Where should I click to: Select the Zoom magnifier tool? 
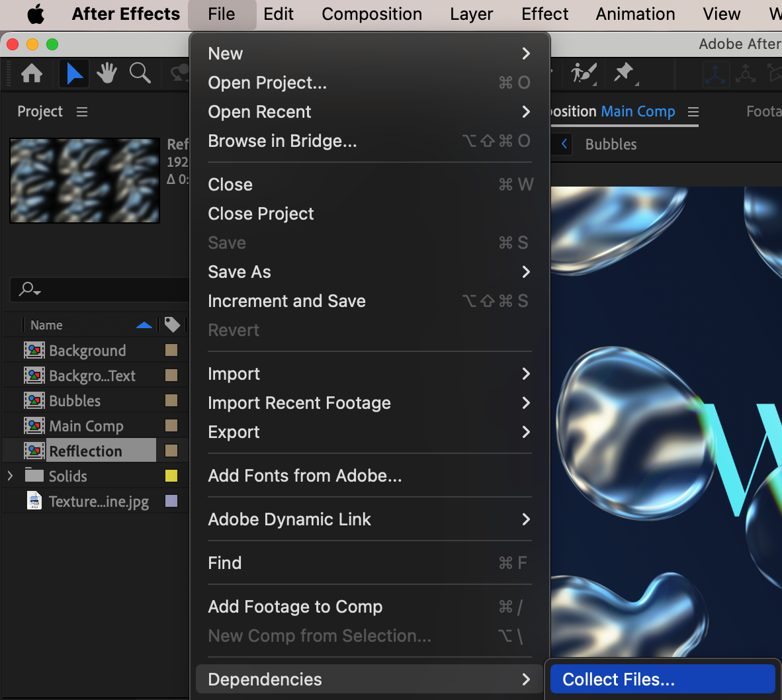[140, 73]
